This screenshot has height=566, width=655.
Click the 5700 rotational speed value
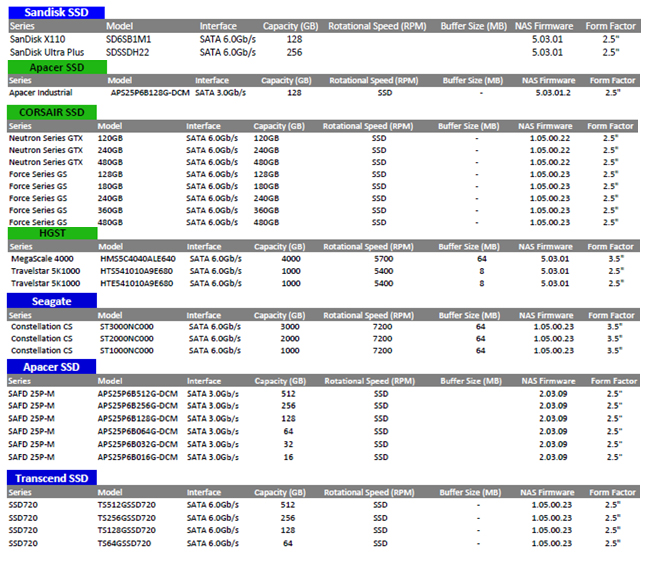tap(383, 259)
